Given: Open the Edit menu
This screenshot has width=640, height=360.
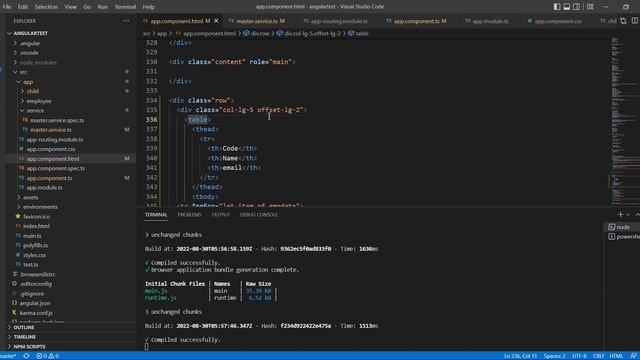Looking at the screenshot, I should 23,7.
